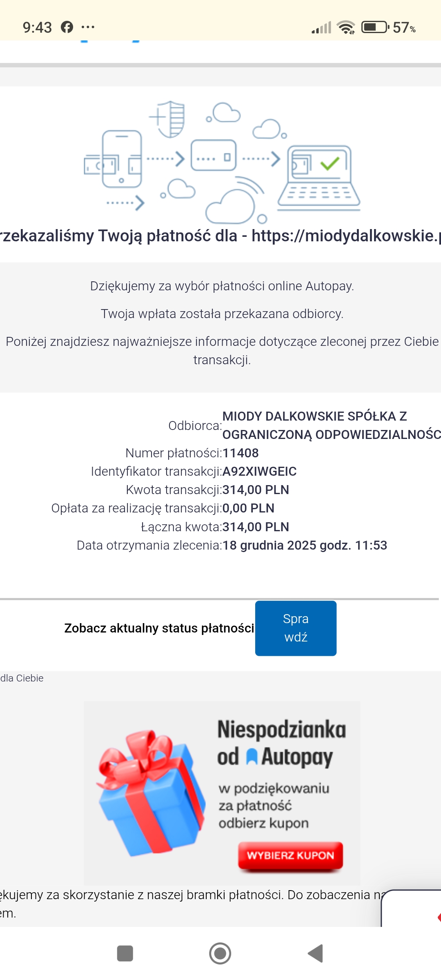
Task: Tap the blue Autopay logo in banner
Action: (252, 757)
